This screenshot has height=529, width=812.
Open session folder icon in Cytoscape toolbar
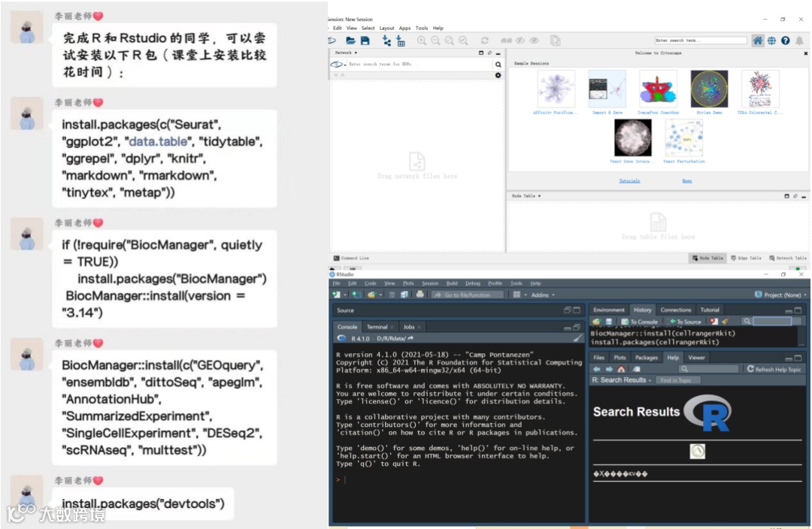[x=350, y=41]
